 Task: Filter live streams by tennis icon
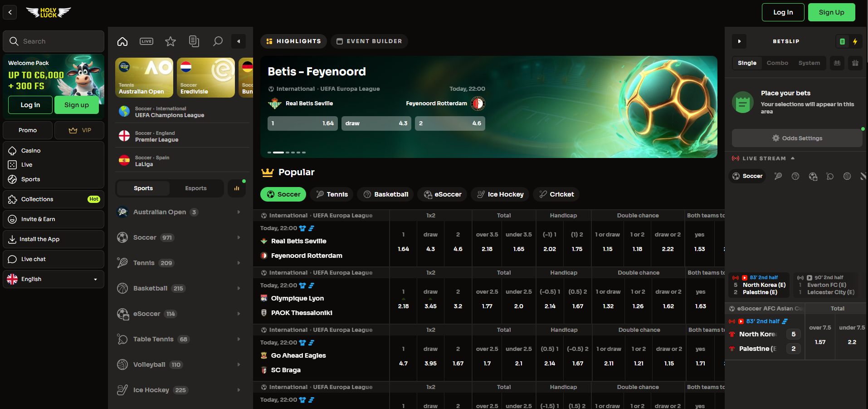778,176
